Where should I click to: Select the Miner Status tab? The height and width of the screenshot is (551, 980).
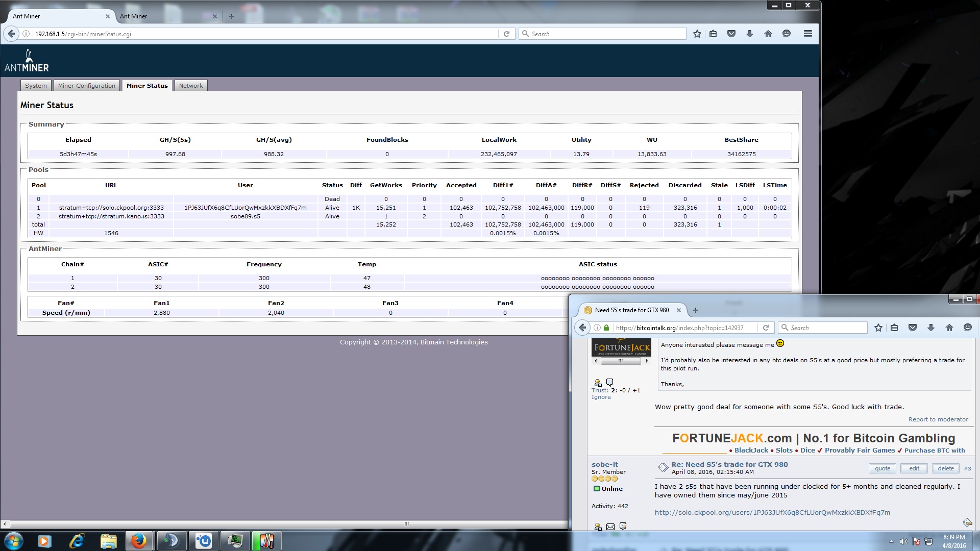click(x=147, y=86)
